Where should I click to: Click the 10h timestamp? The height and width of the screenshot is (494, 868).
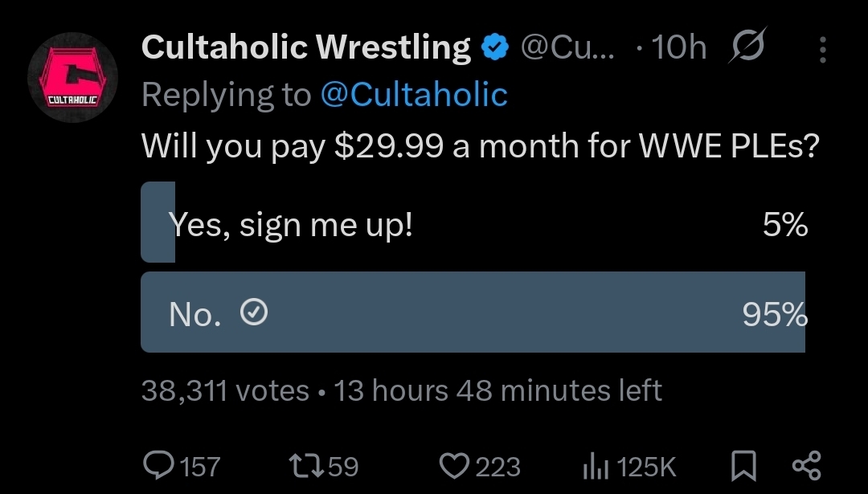(x=678, y=49)
